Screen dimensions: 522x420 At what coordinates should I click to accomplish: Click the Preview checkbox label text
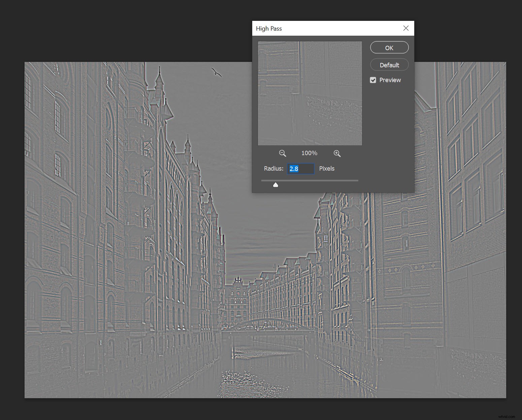[390, 80]
